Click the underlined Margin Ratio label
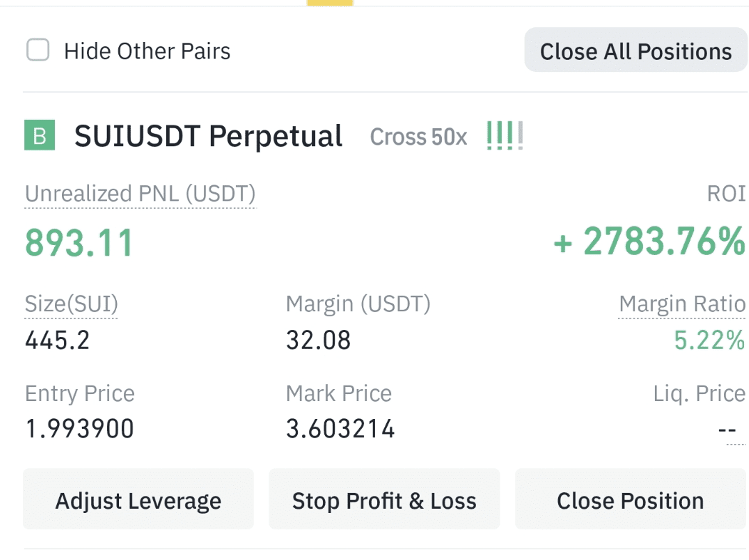Image resolution: width=749 pixels, height=560 pixels. click(x=682, y=304)
